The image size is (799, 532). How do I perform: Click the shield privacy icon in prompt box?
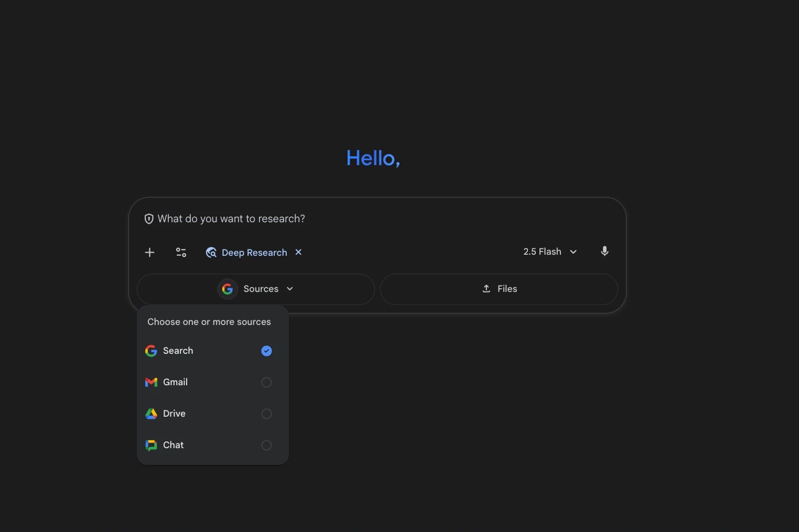[149, 219]
